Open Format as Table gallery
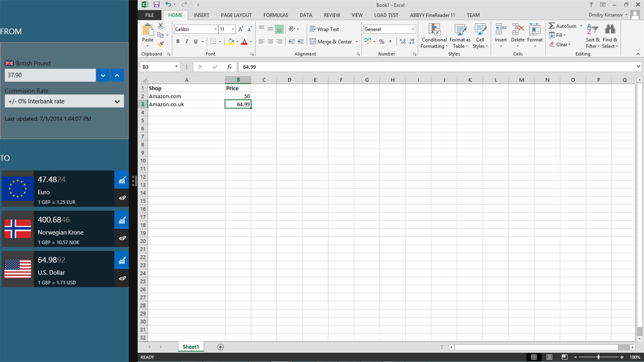Viewport: 644px width, 362px height. tap(460, 36)
